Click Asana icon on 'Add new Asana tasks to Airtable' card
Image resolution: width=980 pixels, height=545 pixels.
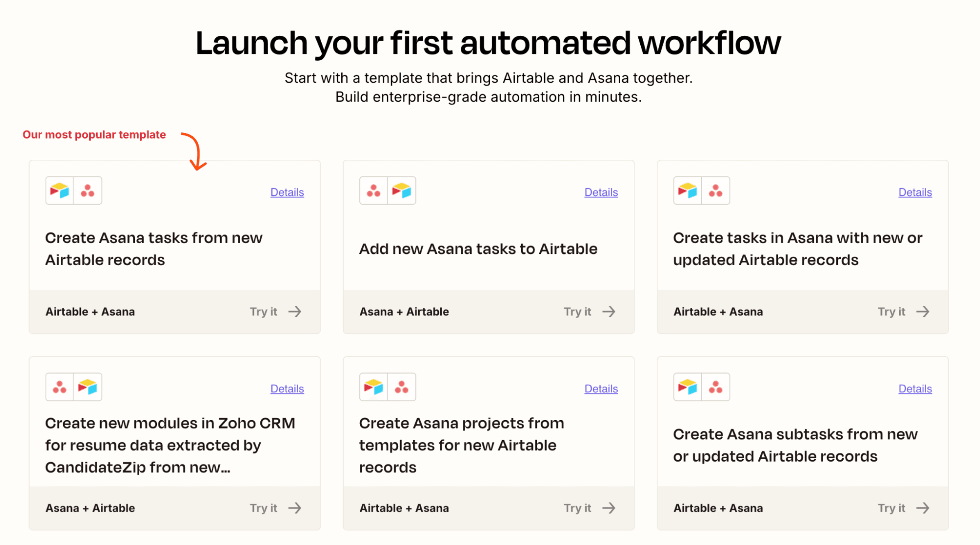tap(374, 191)
